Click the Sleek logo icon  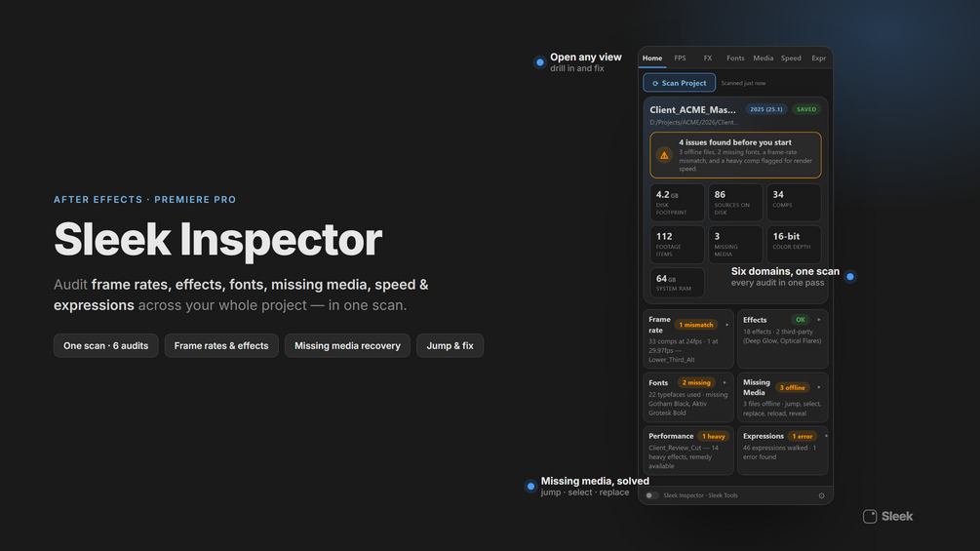870,516
